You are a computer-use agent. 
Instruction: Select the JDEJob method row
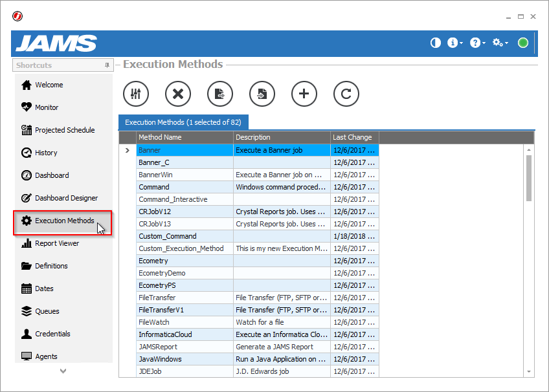[258, 371]
